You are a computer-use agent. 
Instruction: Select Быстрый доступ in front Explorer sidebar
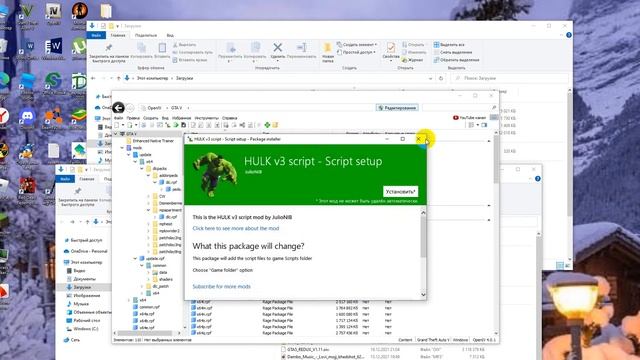coord(83,240)
